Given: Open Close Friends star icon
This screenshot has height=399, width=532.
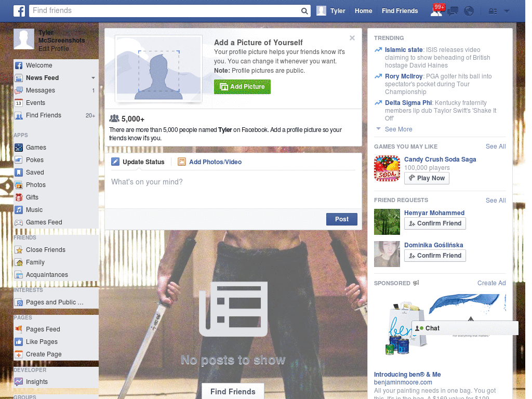Looking at the screenshot, I should coord(19,250).
